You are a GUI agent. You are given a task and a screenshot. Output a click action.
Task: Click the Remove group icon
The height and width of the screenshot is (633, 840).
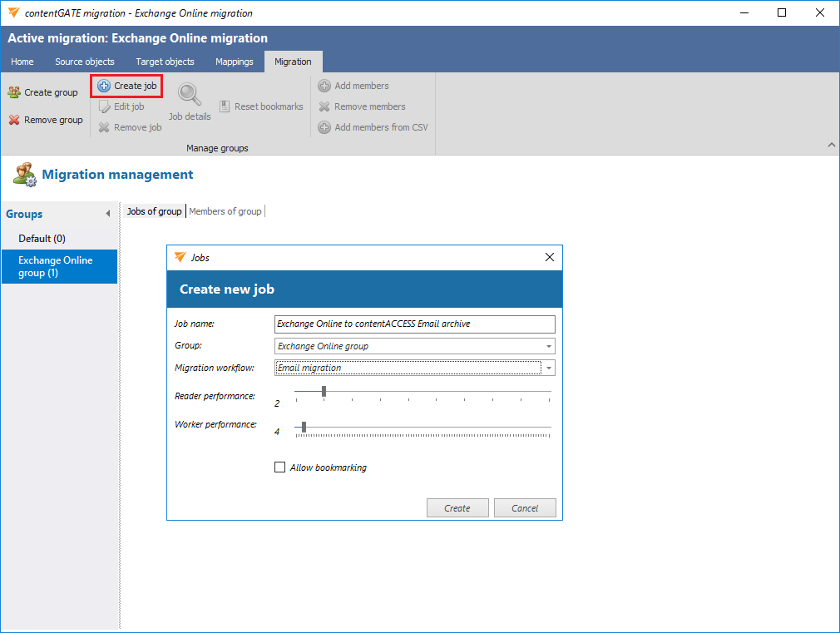click(x=14, y=120)
